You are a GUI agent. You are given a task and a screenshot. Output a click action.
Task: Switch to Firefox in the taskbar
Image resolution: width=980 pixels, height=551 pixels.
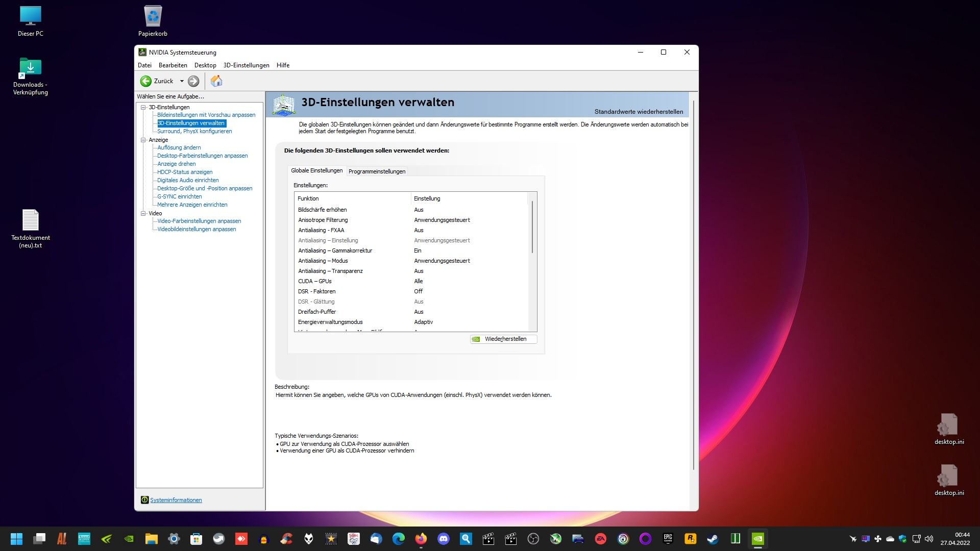click(421, 539)
